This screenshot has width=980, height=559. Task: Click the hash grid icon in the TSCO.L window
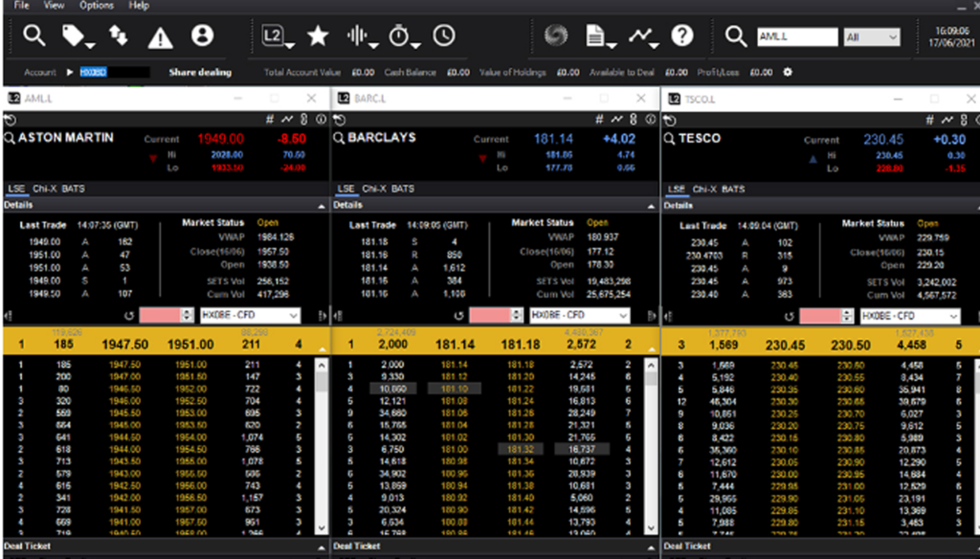(929, 120)
